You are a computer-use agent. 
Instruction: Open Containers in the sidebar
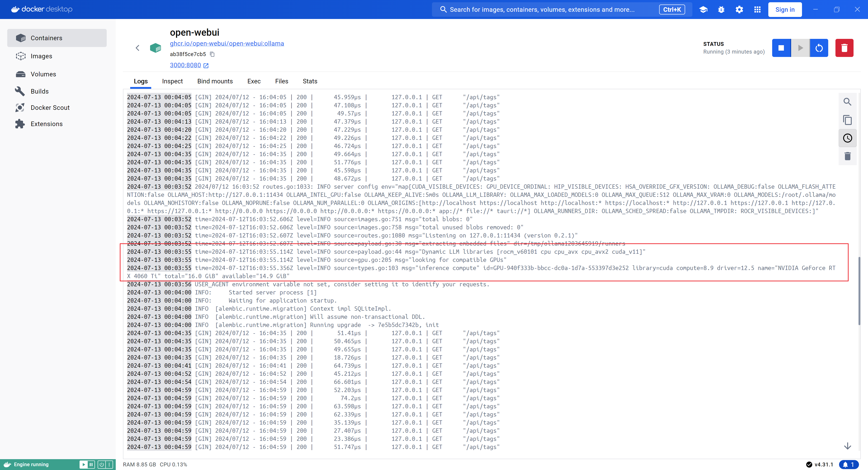pos(57,38)
